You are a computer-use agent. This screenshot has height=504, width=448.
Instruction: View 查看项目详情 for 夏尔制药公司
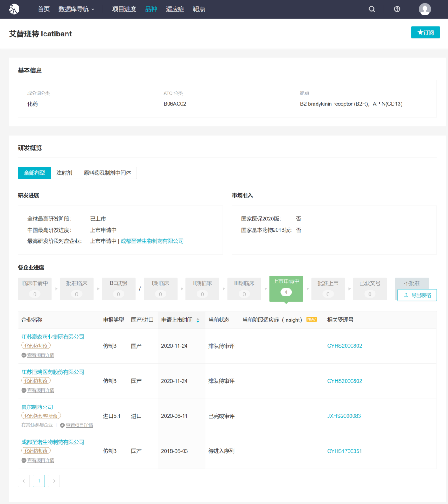[76, 425]
